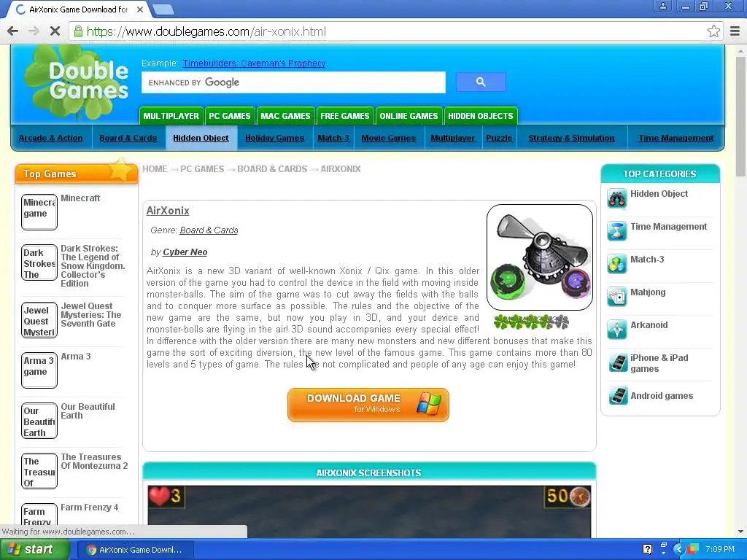Stop page loading with the X button
Screen dimensions: 747x560
(55, 31)
